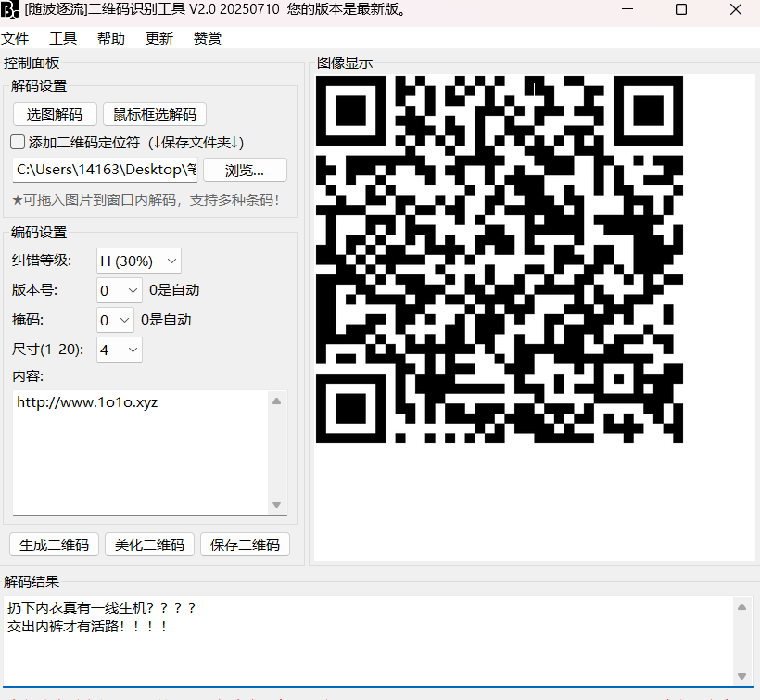This screenshot has width=760, height=700.
Task: Click the 选图解码 button
Action: tap(55, 114)
